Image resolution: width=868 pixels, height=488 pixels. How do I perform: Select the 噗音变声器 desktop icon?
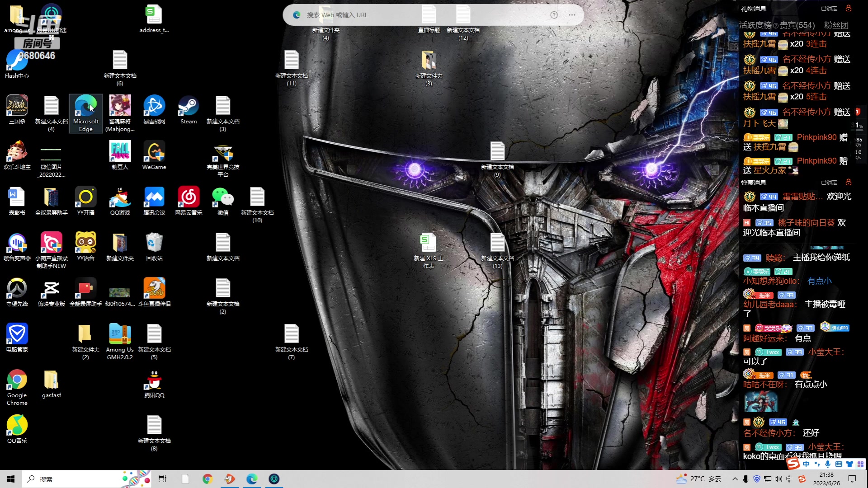17,247
